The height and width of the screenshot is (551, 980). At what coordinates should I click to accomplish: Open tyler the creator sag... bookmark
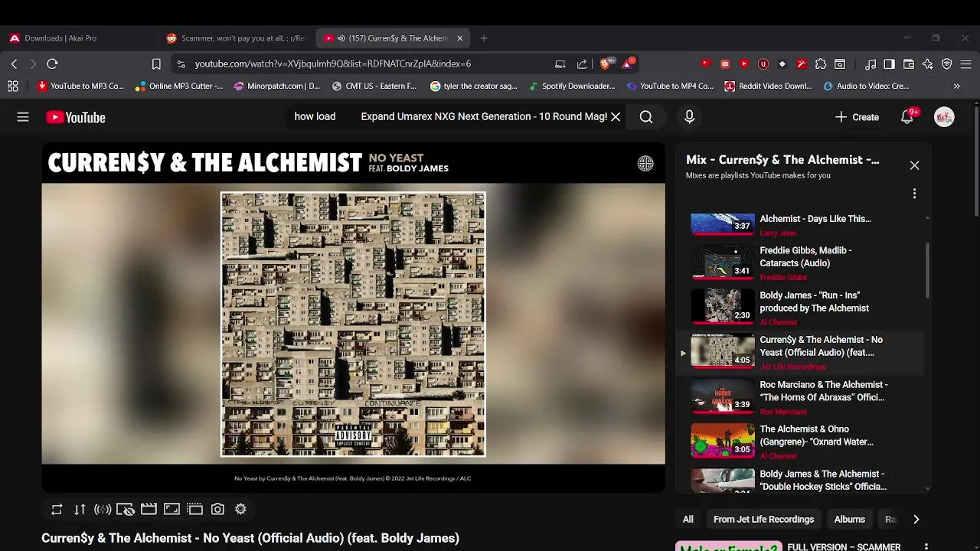pyautogui.click(x=474, y=86)
